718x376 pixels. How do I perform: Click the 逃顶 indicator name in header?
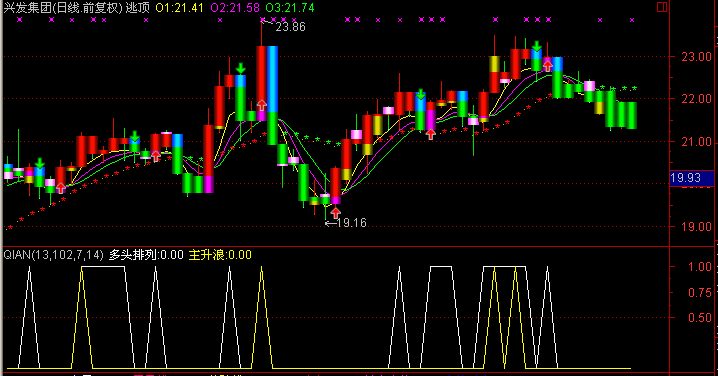(x=138, y=7)
